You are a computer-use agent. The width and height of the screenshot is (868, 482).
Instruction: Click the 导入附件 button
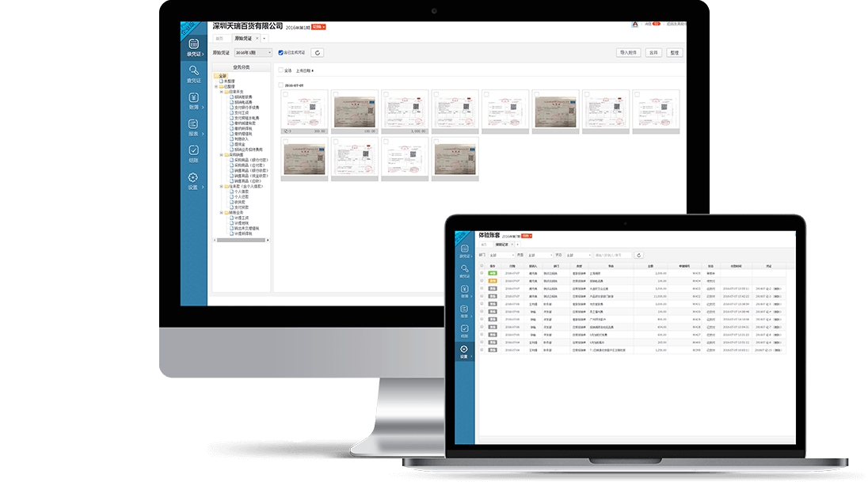click(x=628, y=53)
